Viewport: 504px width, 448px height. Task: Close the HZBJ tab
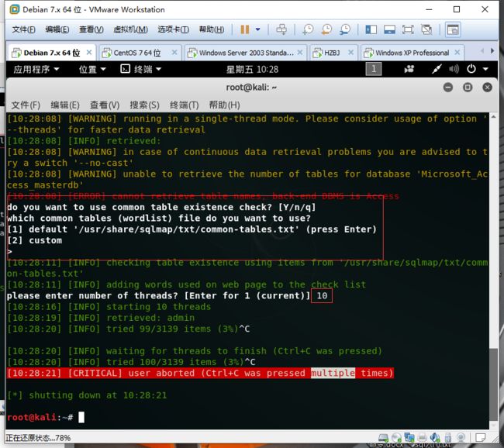tap(351, 52)
